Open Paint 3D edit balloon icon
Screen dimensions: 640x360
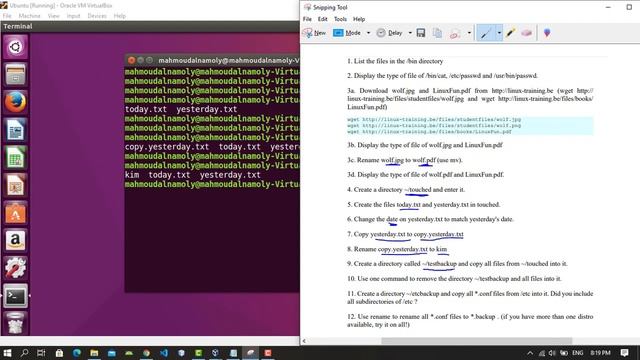547,33
